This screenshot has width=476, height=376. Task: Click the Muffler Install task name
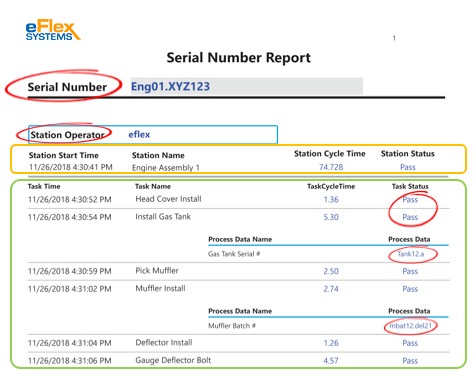[160, 288]
